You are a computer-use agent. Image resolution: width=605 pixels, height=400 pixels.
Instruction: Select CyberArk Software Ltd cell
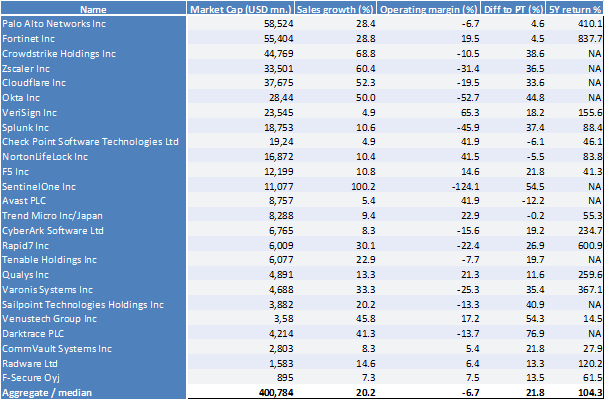pyautogui.click(x=53, y=231)
